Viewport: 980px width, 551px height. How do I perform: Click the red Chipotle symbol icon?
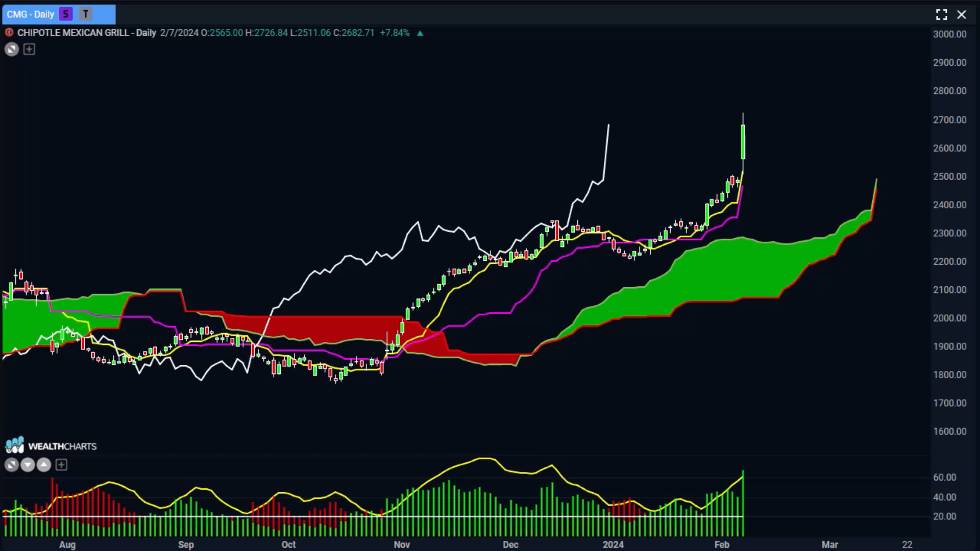pos(9,33)
